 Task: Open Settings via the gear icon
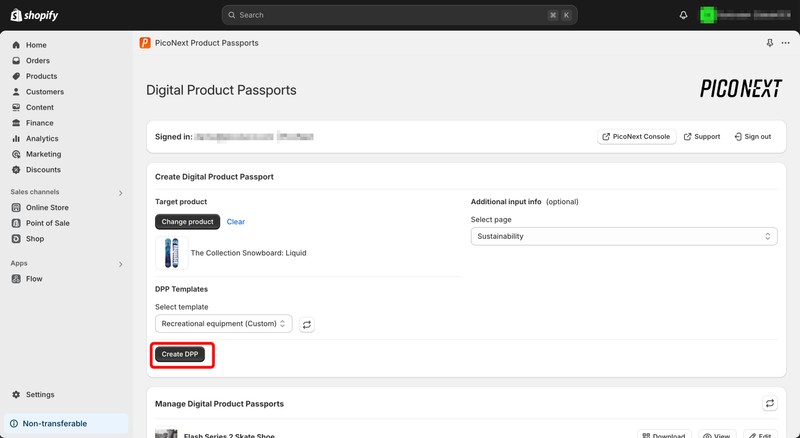pyautogui.click(x=17, y=395)
